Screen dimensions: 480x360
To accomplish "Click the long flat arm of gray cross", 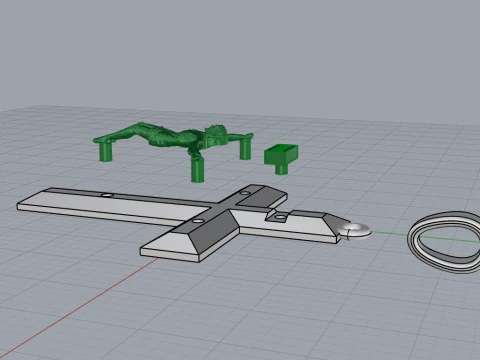I will pyautogui.click(x=110, y=205).
